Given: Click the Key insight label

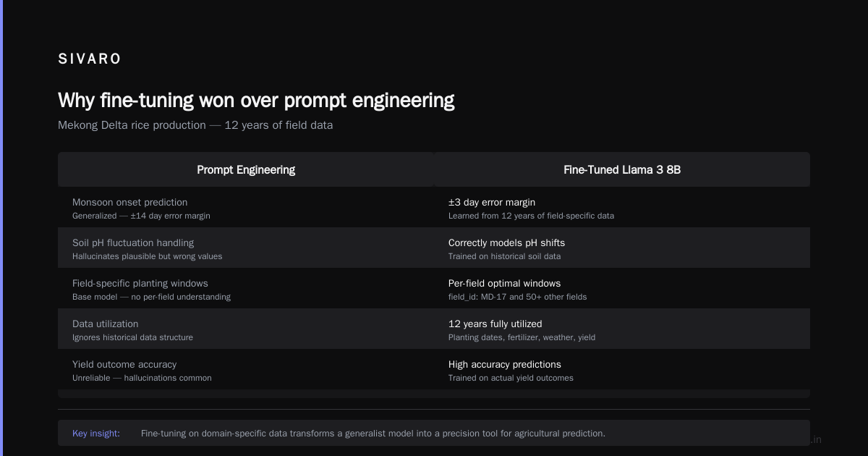Looking at the screenshot, I should [x=96, y=434].
